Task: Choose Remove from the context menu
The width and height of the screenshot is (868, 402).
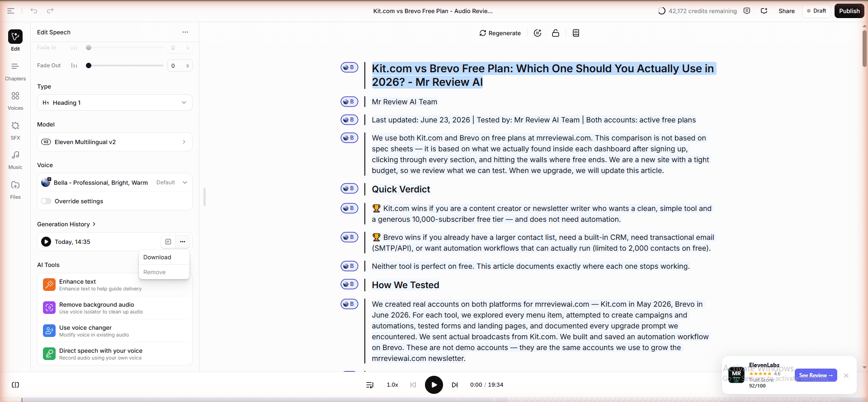Action: coord(164,272)
